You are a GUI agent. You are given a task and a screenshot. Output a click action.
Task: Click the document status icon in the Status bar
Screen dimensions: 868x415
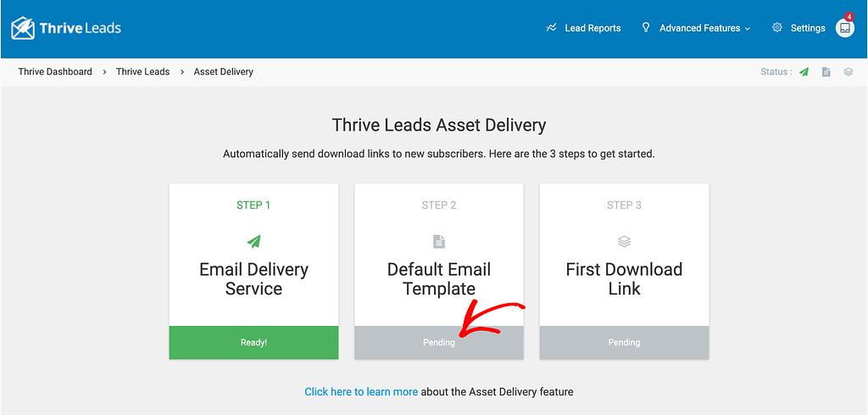pos(826,72)
